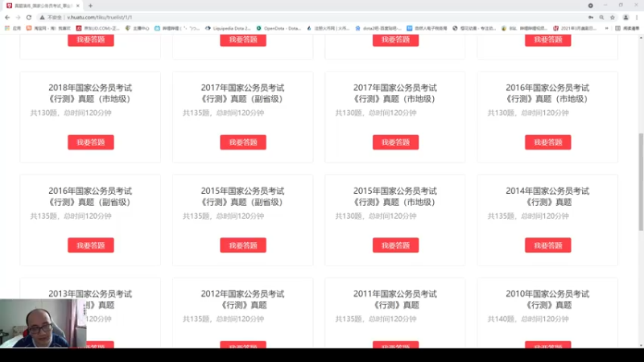
Task: Open the reading list button
Action: pos(627,28)
